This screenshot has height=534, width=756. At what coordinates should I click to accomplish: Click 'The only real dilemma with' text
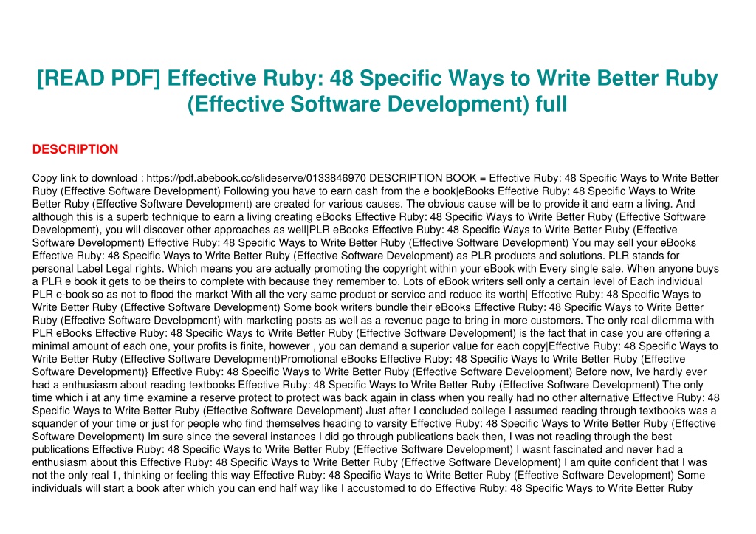coord(650,321)
